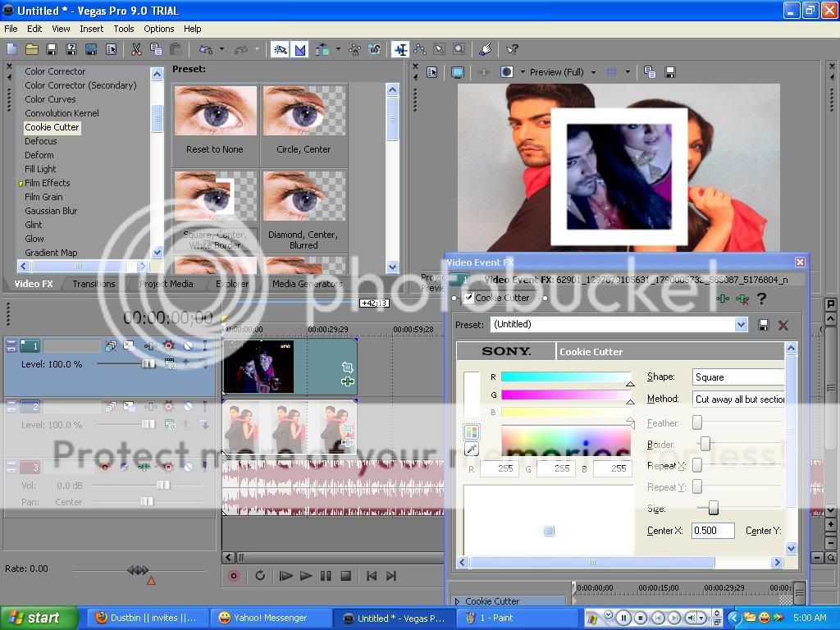Open the Auto Ripple mode dropdown arrow

338,50
